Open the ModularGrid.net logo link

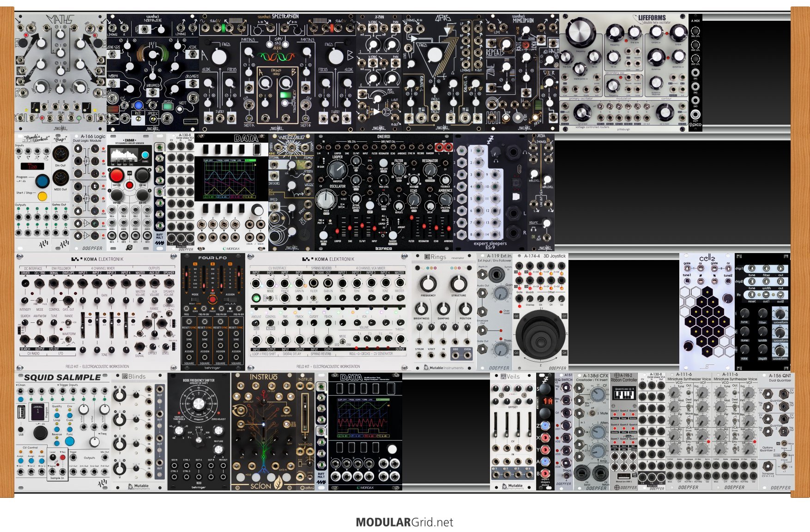[405, 522]
